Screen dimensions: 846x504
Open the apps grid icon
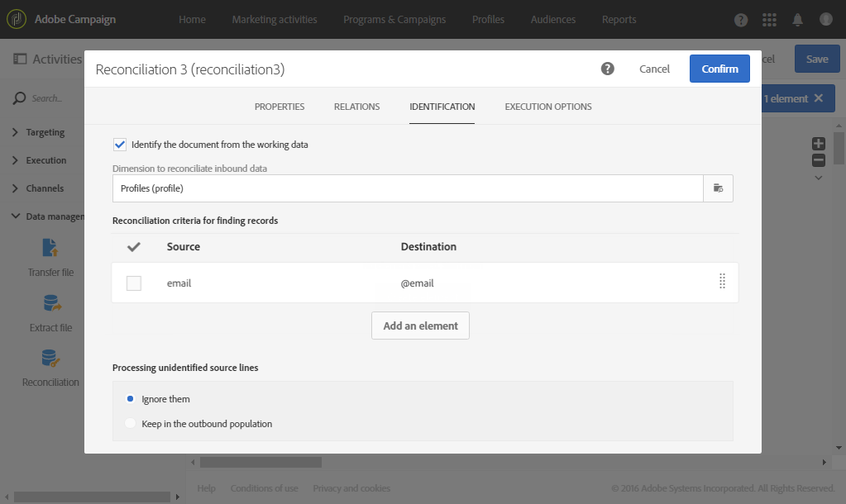tap(769, 20)
